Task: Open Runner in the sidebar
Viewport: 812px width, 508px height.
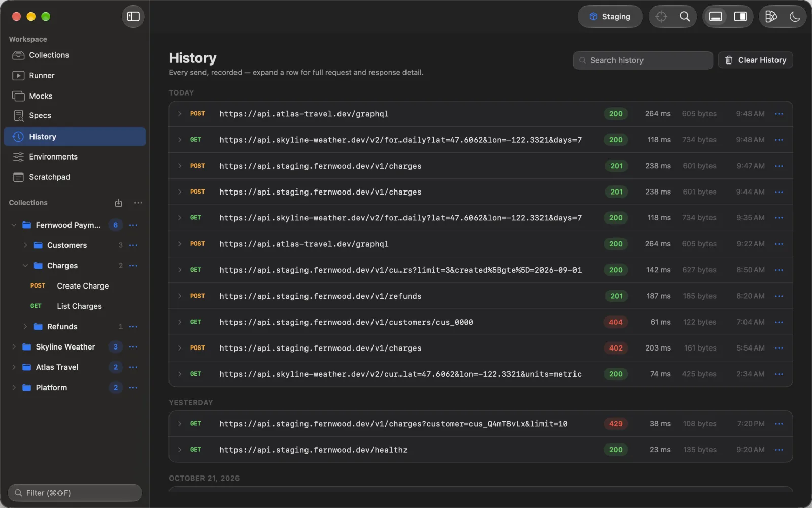Action: coord(75,75)
